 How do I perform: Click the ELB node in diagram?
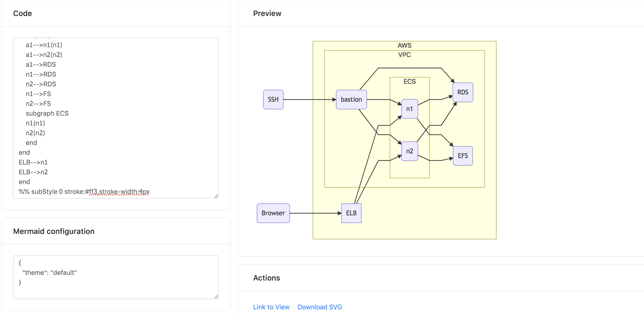click(x=351, y=213)
